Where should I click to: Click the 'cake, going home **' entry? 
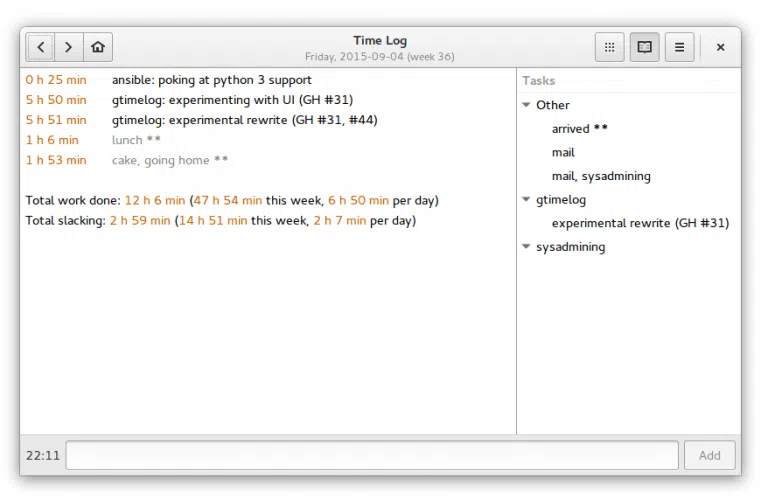coord(169,160)
